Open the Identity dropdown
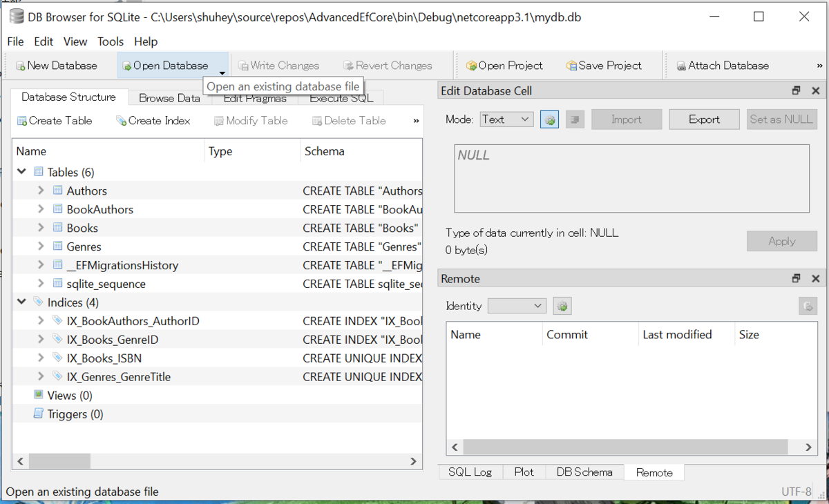Screen dimensions: 829x504 click(517, 306)
